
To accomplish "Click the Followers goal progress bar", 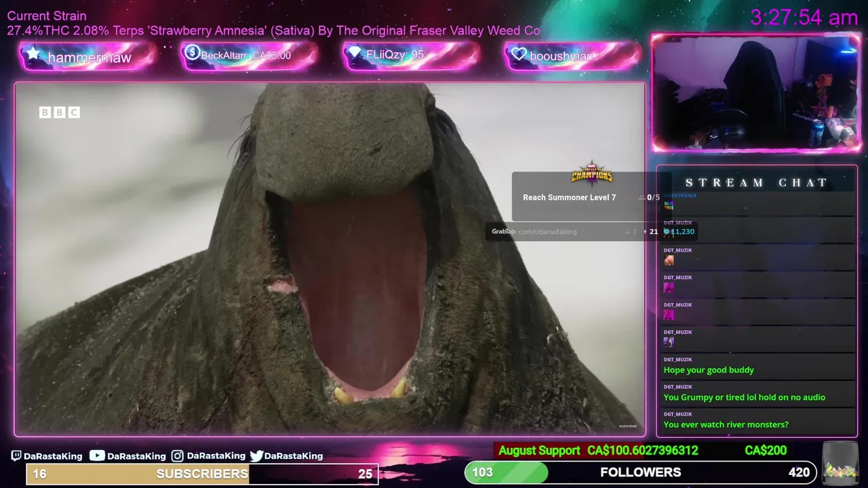I will [x=641, y=472].
